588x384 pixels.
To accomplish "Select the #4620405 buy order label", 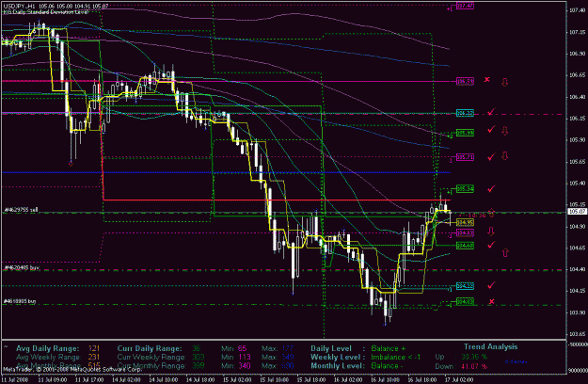I will coord(22,267).
